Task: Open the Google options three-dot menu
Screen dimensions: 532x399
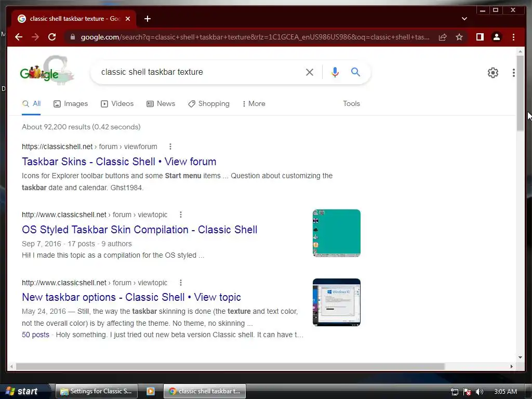Action: tap(513, 73)
